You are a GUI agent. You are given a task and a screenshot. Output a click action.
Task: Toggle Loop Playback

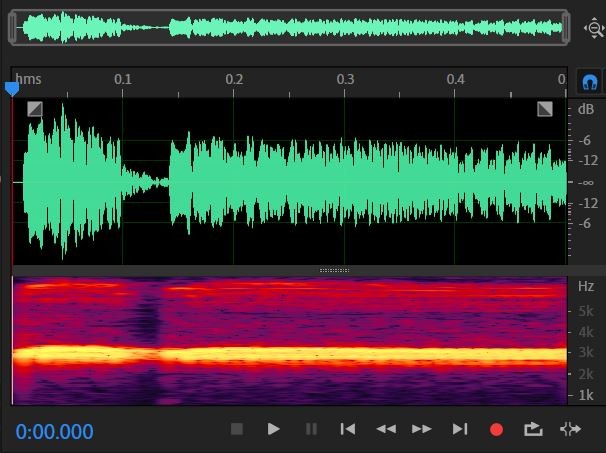[533, 429]
